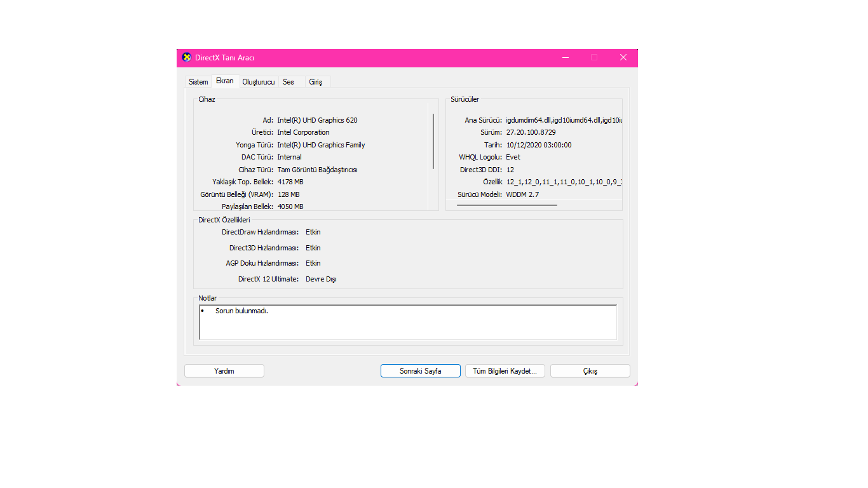Click the Çıkış button

[x=590, y=371]
